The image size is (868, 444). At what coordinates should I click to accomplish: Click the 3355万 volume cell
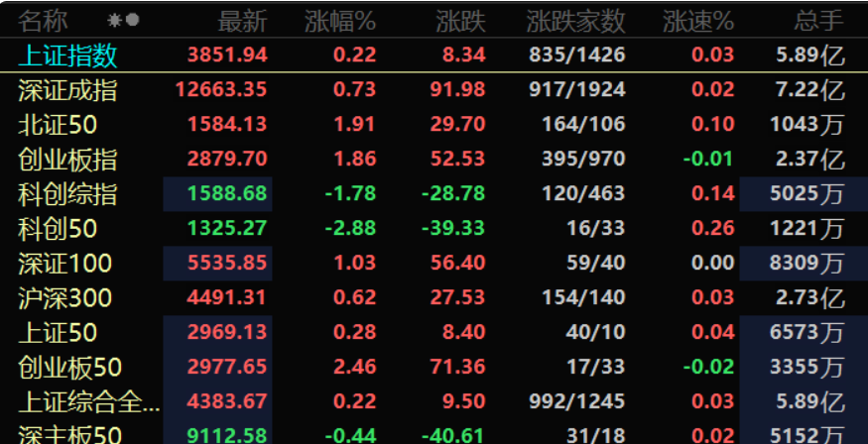[x=807, y=367]
